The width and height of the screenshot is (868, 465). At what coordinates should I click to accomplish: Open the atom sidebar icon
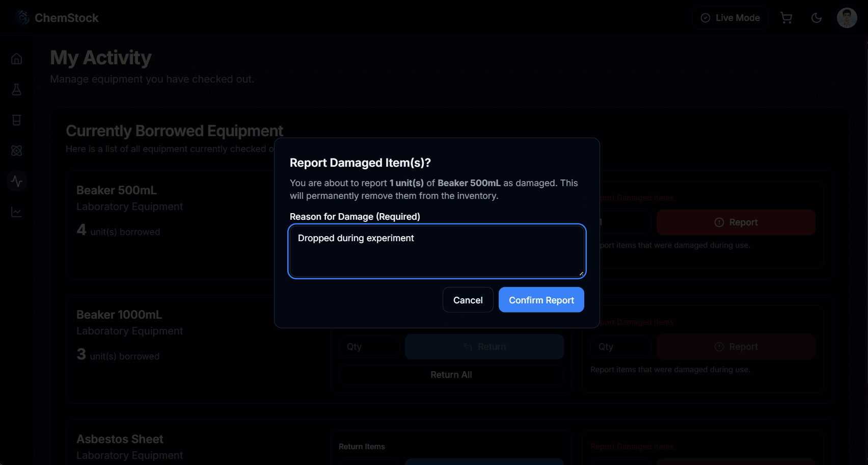(x=17, y=150)
